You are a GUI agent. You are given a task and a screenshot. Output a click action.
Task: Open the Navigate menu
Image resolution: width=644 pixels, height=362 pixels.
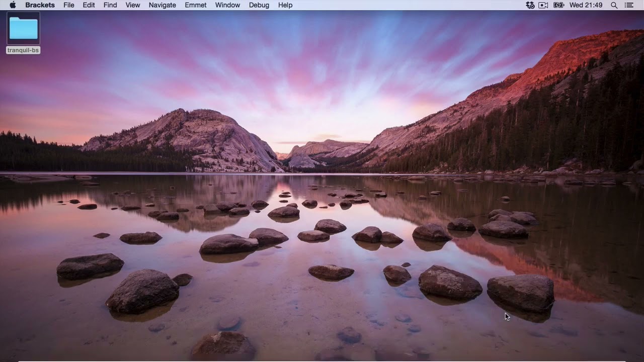tap(163, 5)
